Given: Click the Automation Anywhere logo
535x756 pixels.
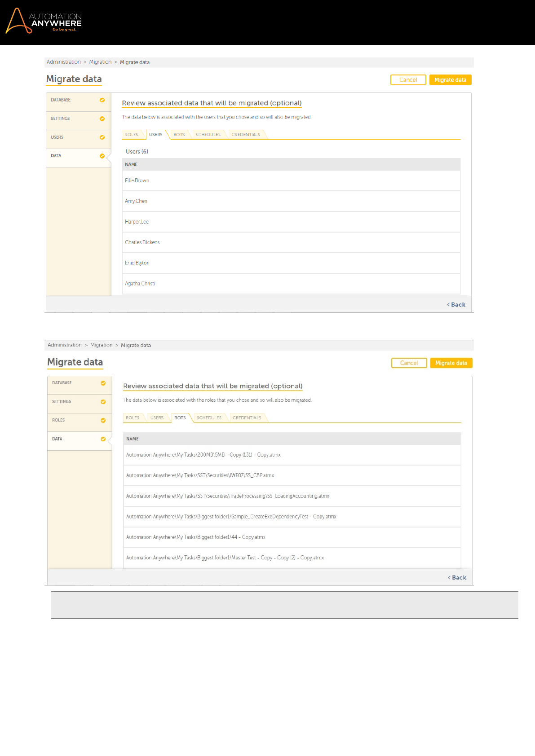Looking at the screenshot, I should [44, 21].
